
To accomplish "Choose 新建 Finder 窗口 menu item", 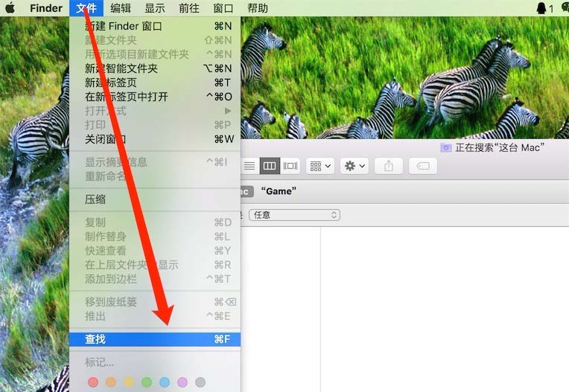I will pyautogui.click(x=124, y=26).
